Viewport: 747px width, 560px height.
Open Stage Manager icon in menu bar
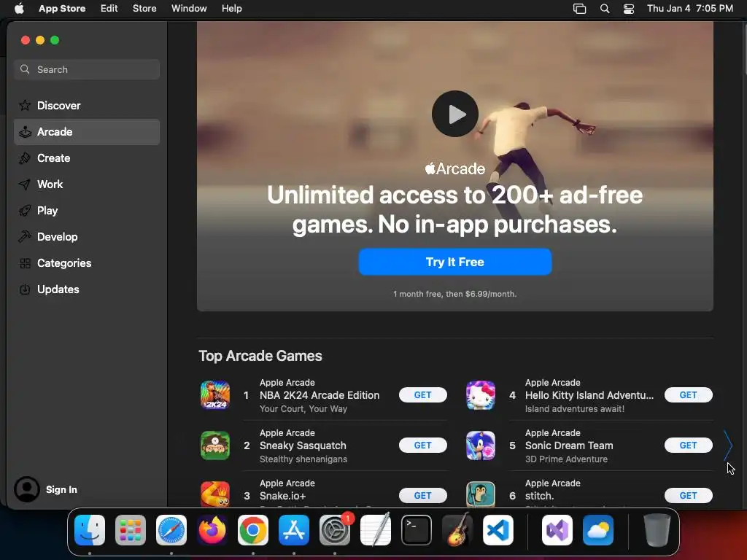coord(579,9)
